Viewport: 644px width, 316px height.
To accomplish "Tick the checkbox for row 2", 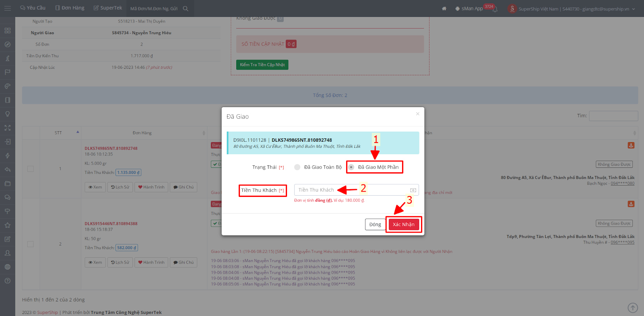I will pos(31,244).
